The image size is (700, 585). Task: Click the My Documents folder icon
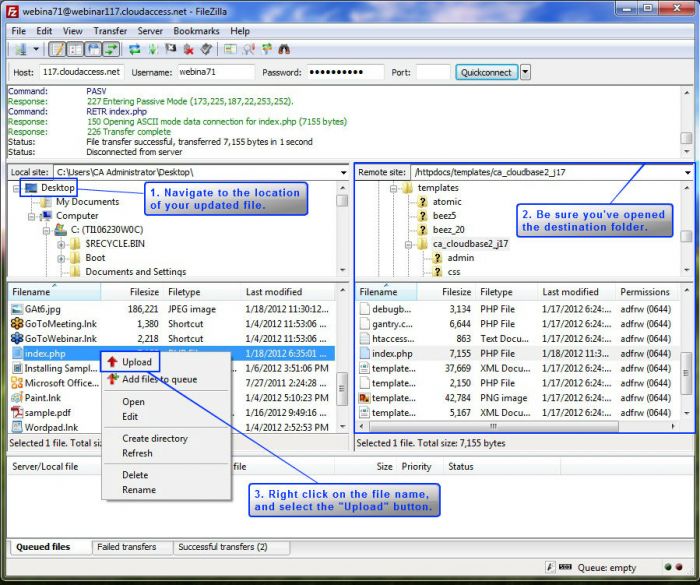point(46,202)
